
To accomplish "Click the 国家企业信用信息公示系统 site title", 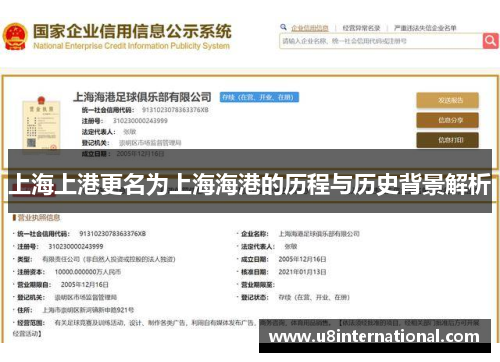I will coord(132,32).
